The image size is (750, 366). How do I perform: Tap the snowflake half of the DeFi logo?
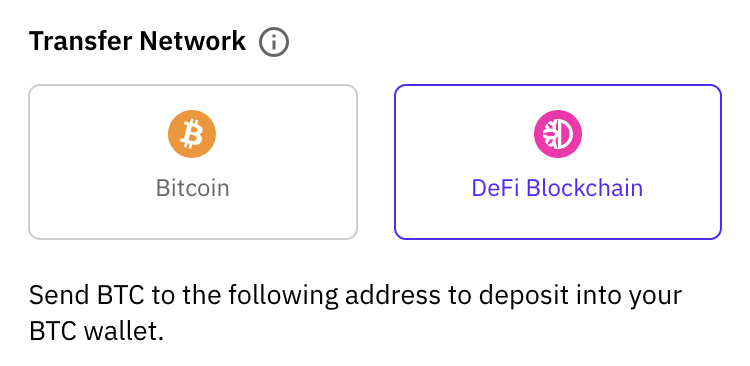(x=550, y=134)
